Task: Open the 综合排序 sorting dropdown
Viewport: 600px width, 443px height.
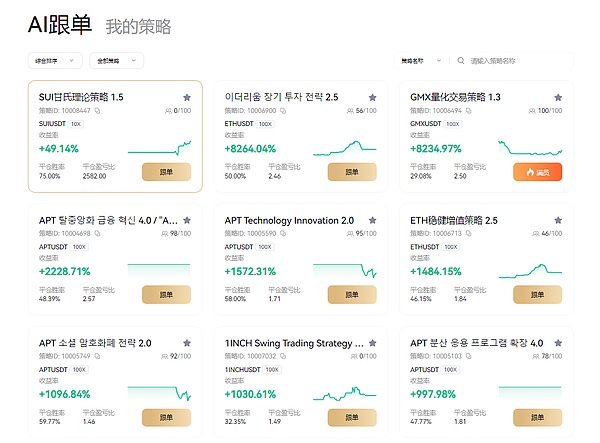Action: 55,60
